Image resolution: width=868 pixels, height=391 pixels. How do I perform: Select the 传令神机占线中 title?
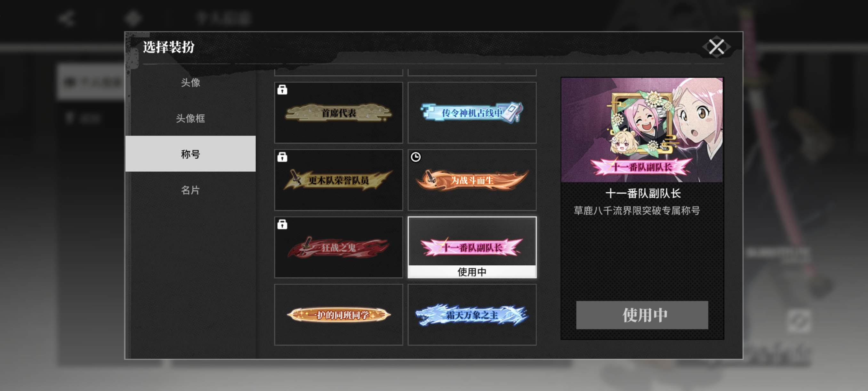point(472,113)
